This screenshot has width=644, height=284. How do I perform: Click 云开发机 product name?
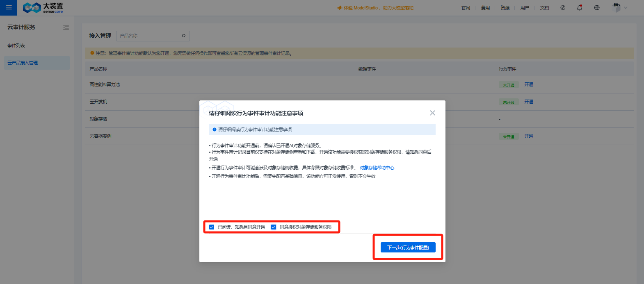tap(98, 102)
